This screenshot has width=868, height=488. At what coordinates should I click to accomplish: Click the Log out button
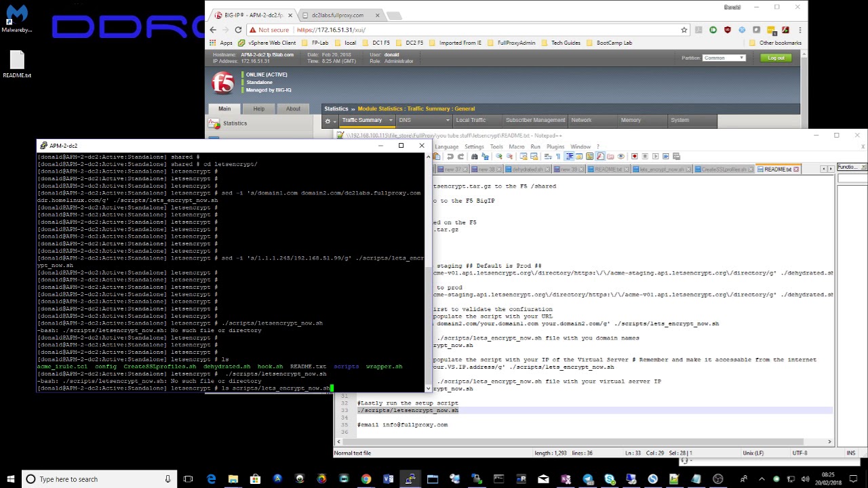pyautogui.click(x=776, y=58)
